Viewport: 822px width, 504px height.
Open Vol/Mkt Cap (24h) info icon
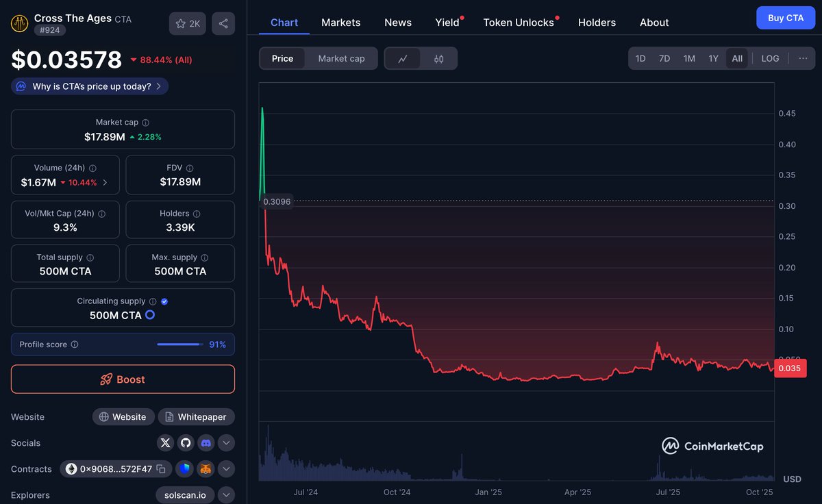coord(102,214)
